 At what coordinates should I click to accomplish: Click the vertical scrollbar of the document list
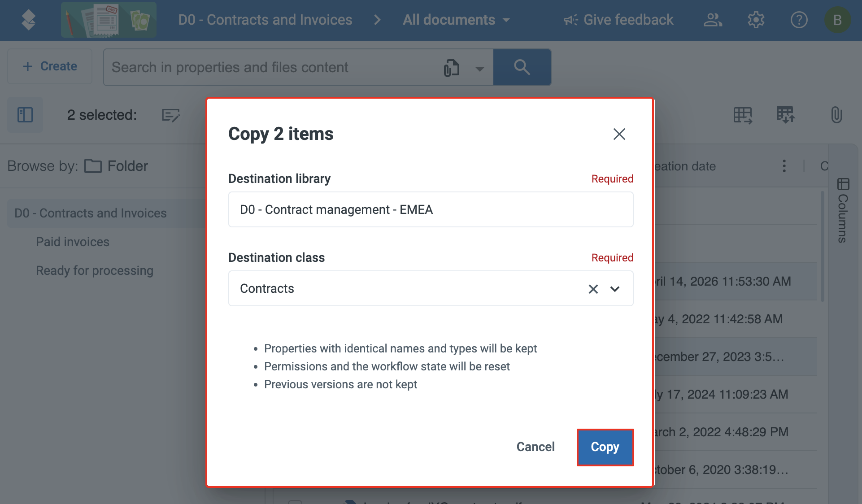(x=823, y=246)
